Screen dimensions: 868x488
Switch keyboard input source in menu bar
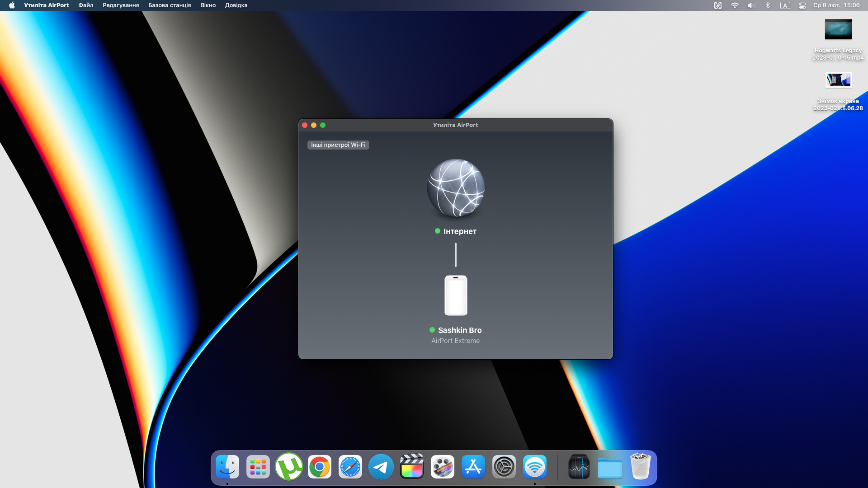[785, 5]
